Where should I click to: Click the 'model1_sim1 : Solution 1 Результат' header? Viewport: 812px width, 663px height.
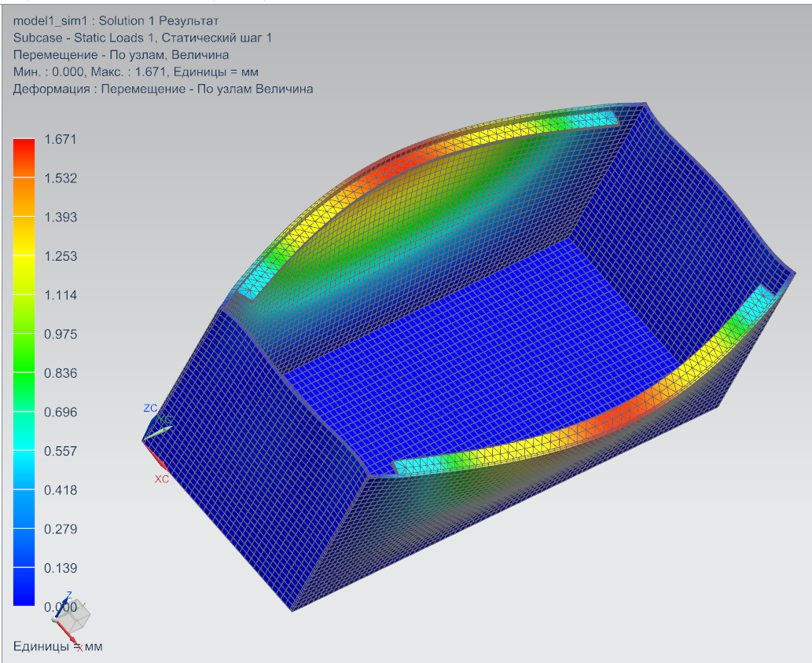[x=116, y=20]
